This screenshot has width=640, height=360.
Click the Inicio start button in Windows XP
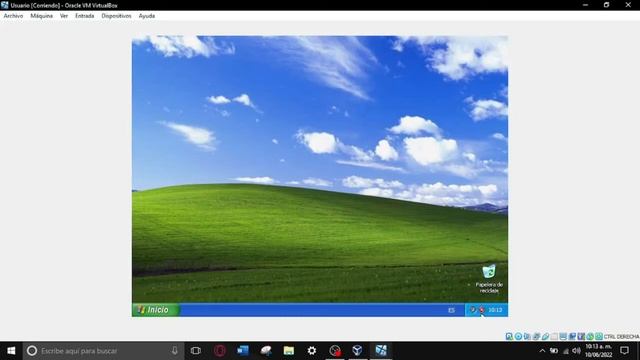pyautogui.click(x=155, y=310)
